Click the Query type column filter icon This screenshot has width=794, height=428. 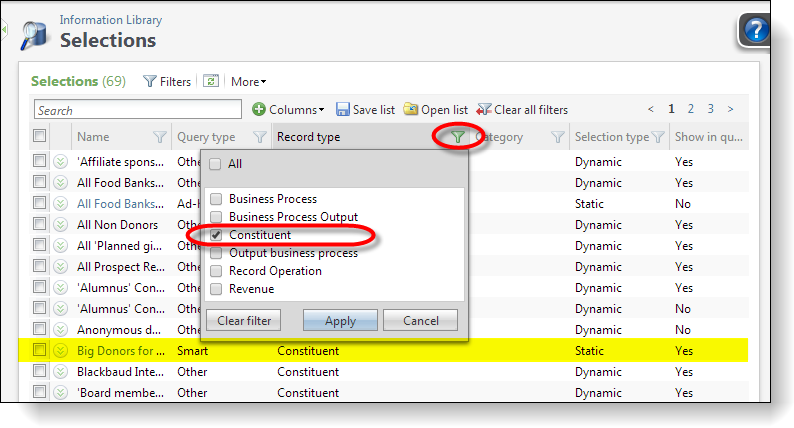(260, 137)
